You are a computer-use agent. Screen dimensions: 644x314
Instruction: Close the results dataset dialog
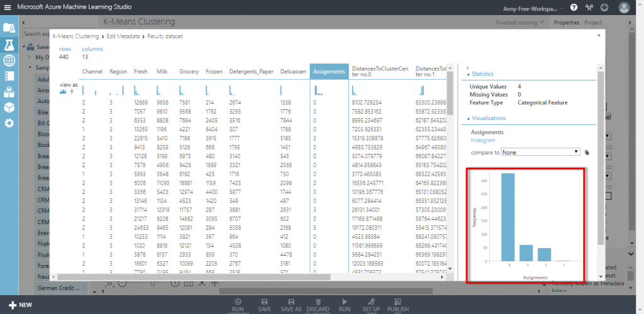(599, 35)
